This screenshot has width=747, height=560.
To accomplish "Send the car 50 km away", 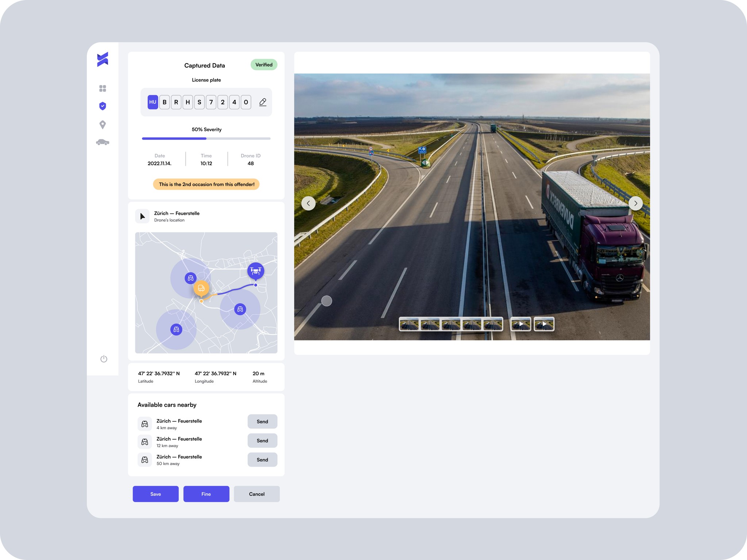I will pos(262,460).
